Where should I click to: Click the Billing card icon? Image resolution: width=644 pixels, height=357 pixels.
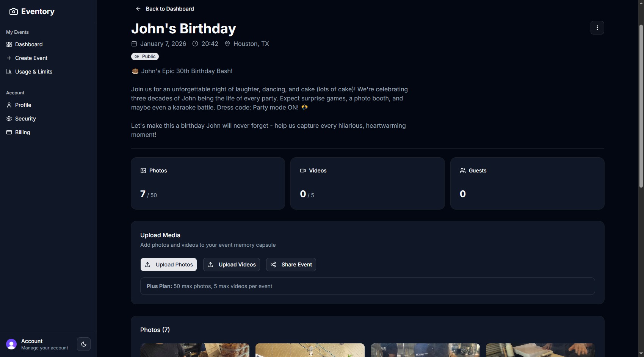click(9, 132)
